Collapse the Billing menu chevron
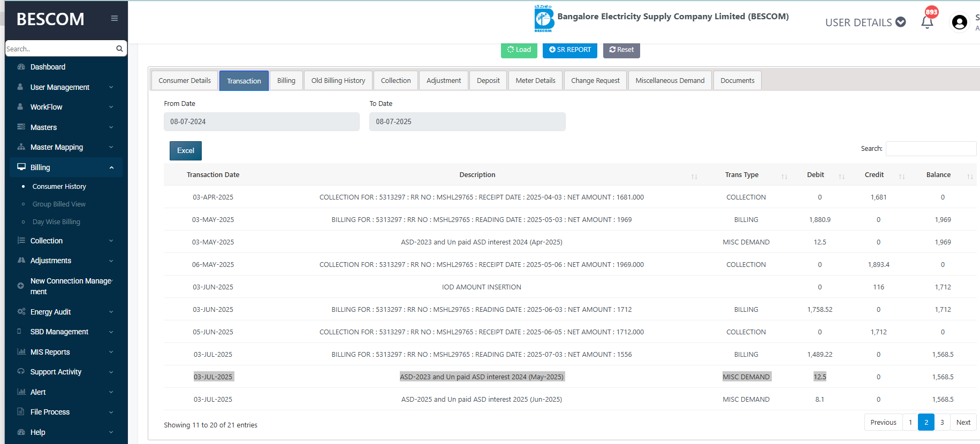This screenshot has height=444, width=980. [111, 167]
